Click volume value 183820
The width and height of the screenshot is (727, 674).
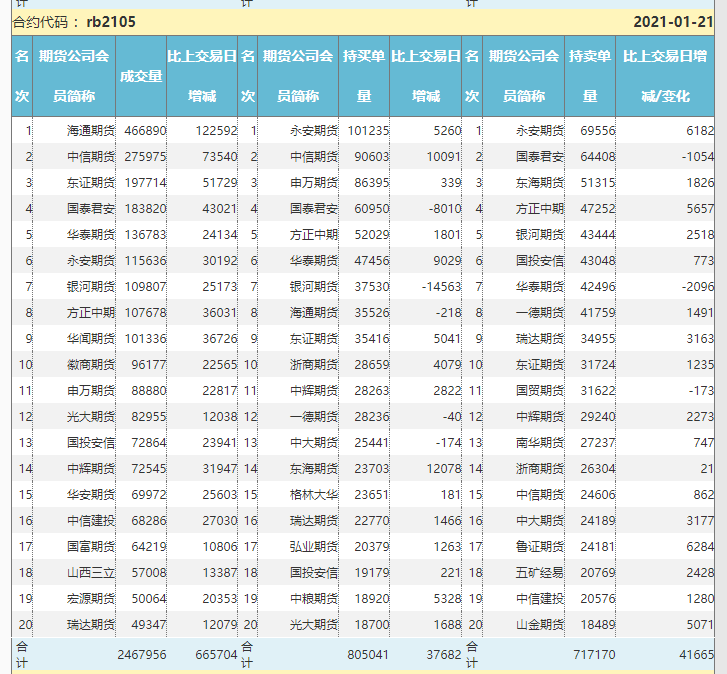tap(145, 209)
